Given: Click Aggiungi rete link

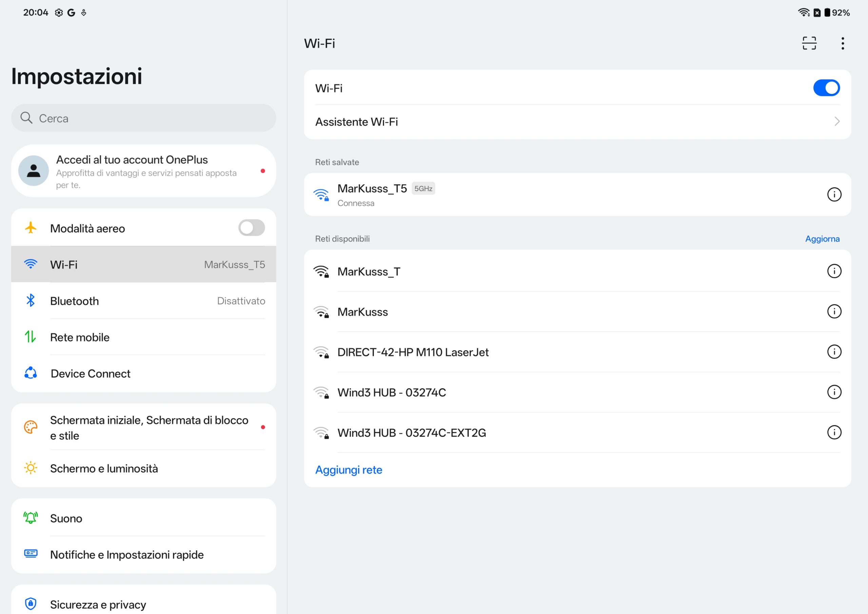Looking at the screenshot, I should 349,469.
